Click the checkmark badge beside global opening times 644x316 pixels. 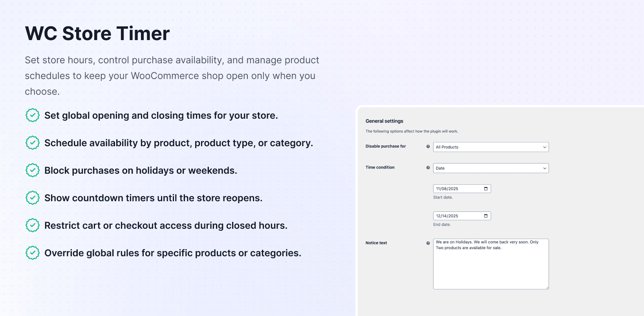pos(33,115)
